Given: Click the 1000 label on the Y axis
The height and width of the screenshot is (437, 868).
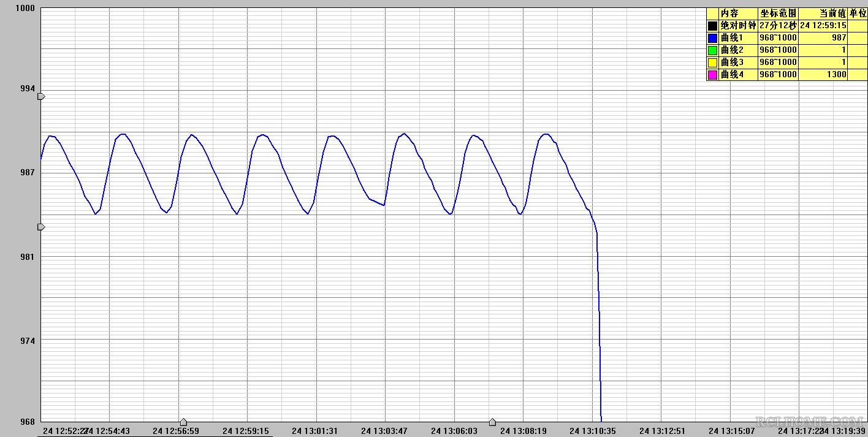Looking at the screenshot, I should coord(24,9).
